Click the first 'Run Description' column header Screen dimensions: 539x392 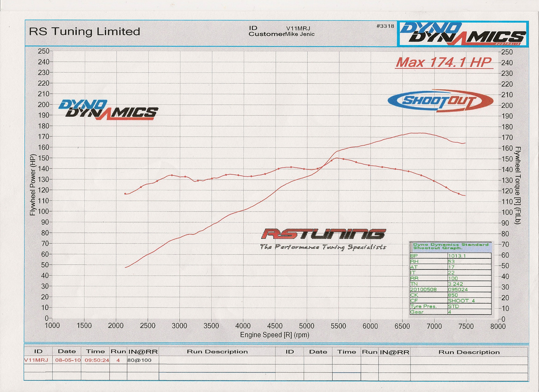coord(217,351)
